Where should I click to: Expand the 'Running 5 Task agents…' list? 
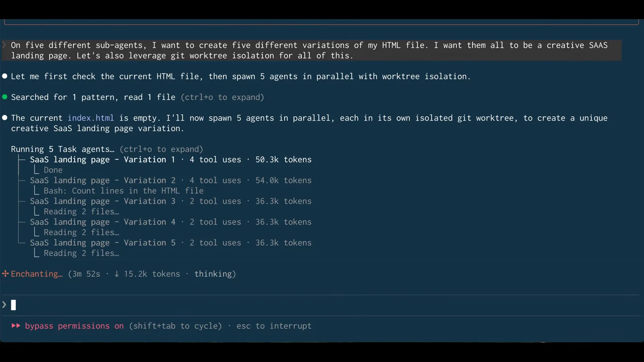(107, 149)
